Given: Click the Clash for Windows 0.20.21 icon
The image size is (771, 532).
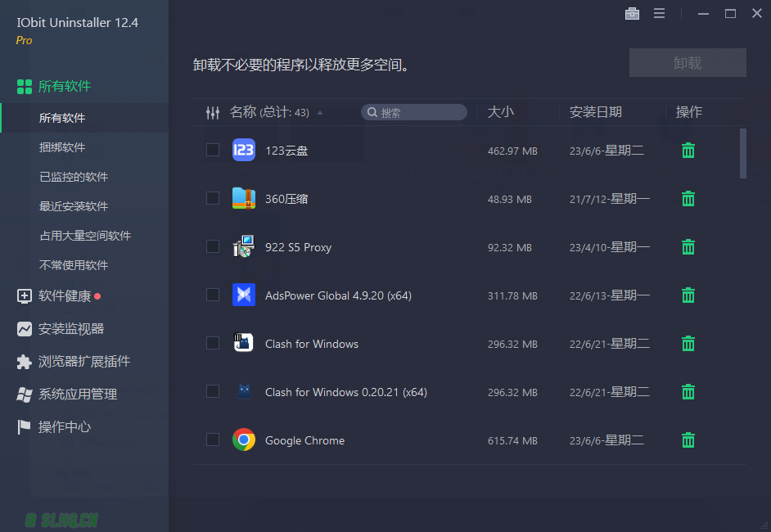Looking at the screenshot, I should click(244, 391).
